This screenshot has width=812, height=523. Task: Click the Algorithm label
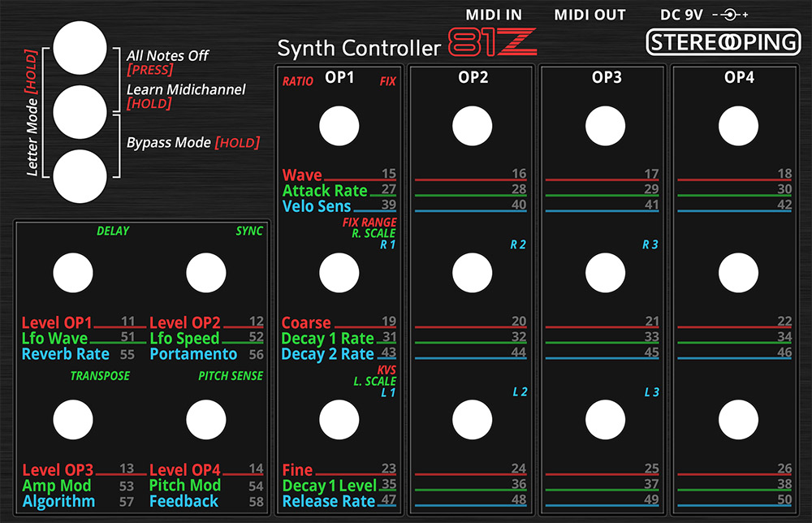point(58,501)
